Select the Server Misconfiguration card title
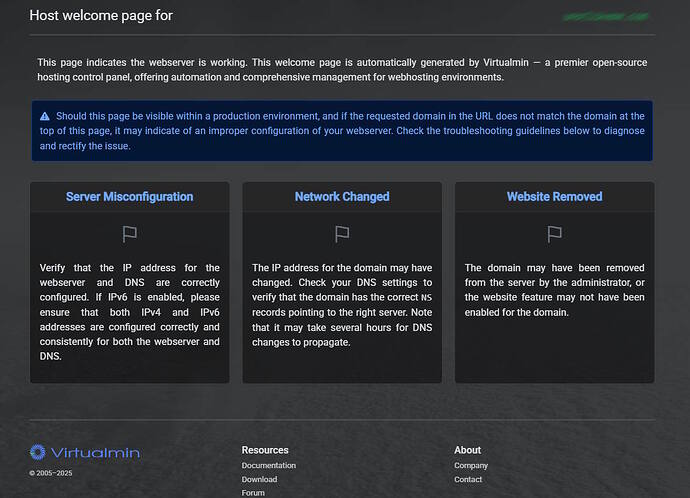Viewport: 690px width, 498px height. pos(130,197)
